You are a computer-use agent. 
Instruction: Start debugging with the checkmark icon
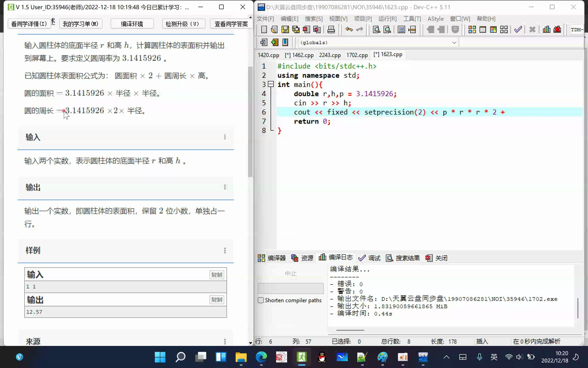click(x=518, y=30)
